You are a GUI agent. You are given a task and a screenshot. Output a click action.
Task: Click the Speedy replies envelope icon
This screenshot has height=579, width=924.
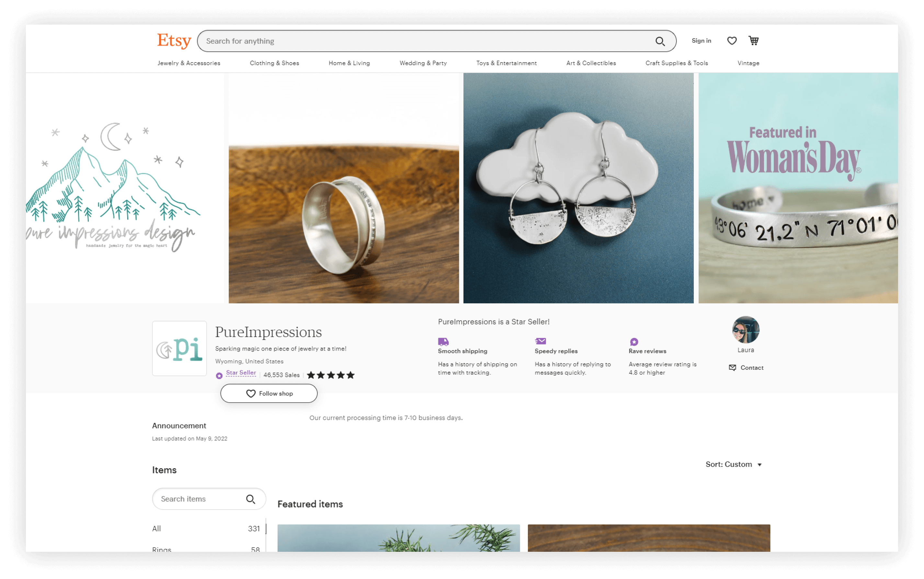(540, 341)
